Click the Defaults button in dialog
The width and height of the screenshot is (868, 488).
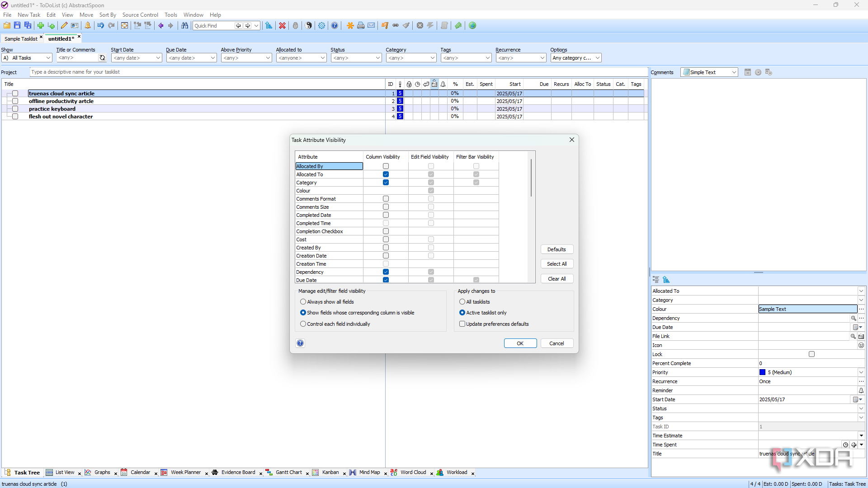click(557, 249)
